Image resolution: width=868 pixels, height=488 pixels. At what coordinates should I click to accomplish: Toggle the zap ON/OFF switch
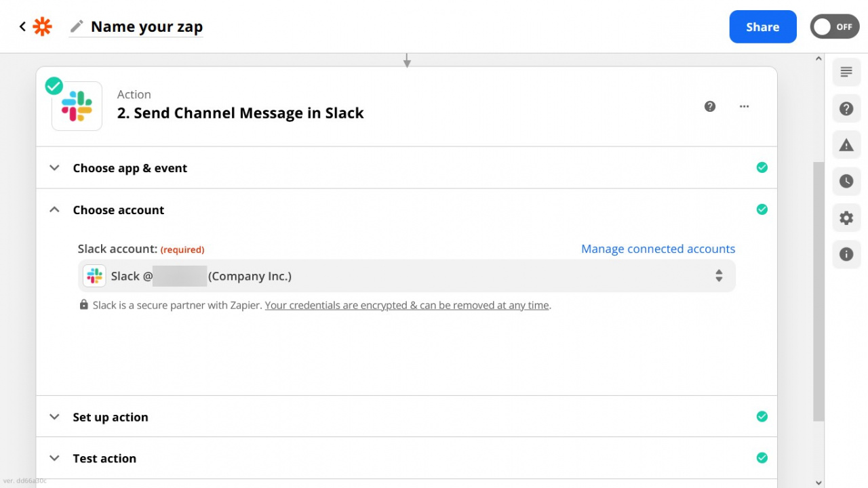835,27
